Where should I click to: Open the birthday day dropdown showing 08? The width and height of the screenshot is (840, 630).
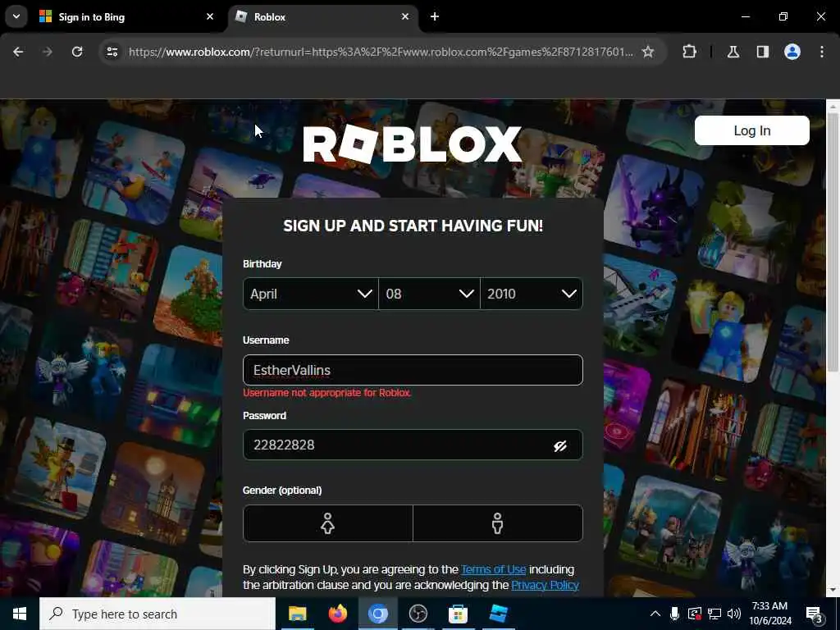tap(429, 294)
